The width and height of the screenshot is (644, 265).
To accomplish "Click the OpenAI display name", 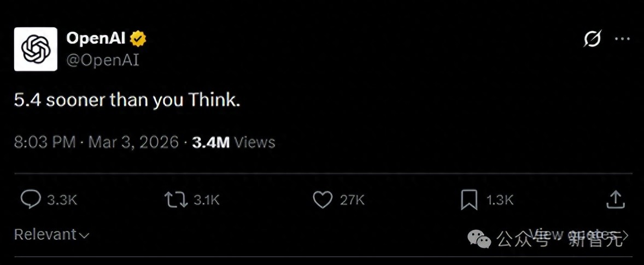I will [x=96, y=39].
